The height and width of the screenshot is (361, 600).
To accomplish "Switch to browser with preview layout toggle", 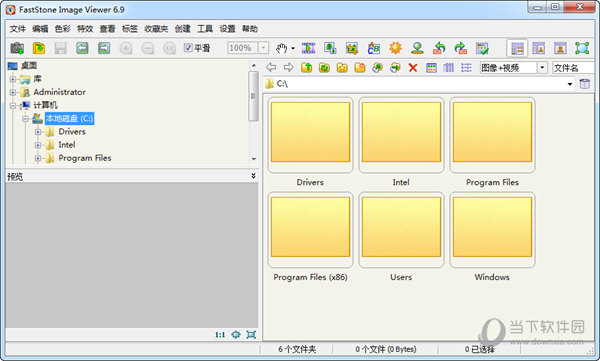I will pos(539,48).
